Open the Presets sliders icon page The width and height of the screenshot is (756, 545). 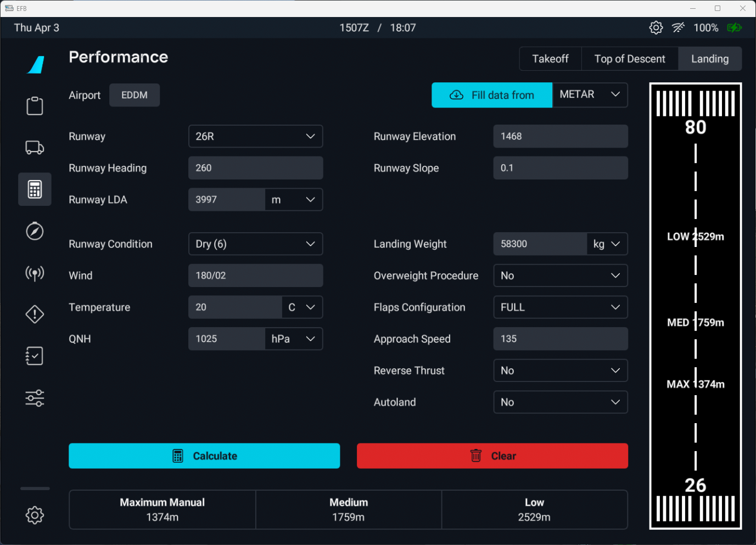(35, 398)
